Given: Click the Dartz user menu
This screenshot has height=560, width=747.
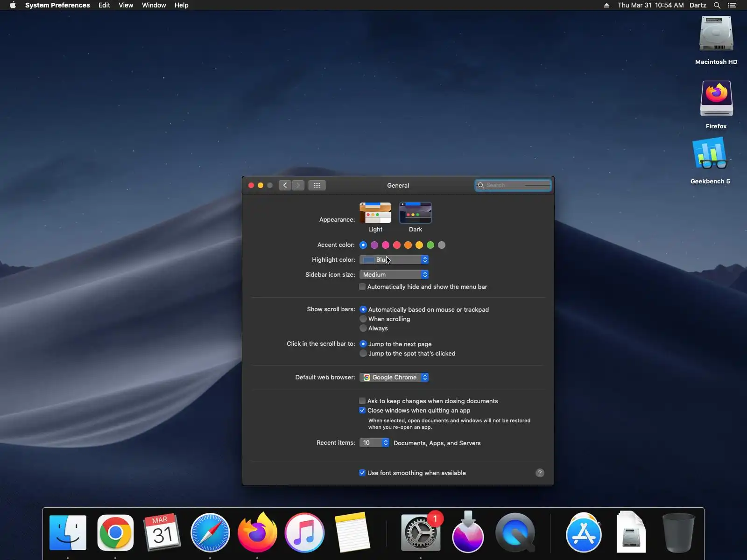Looking at the screenshot, I should tap(698, 5).
